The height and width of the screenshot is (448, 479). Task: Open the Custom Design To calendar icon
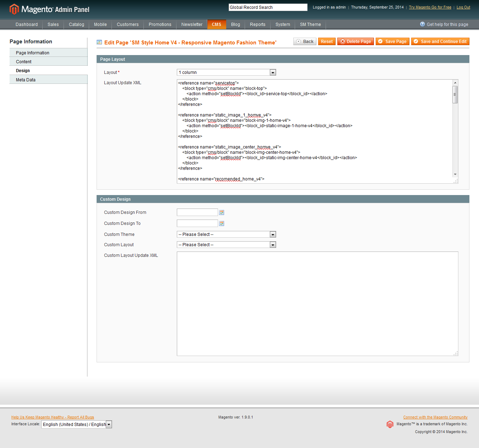222,223
